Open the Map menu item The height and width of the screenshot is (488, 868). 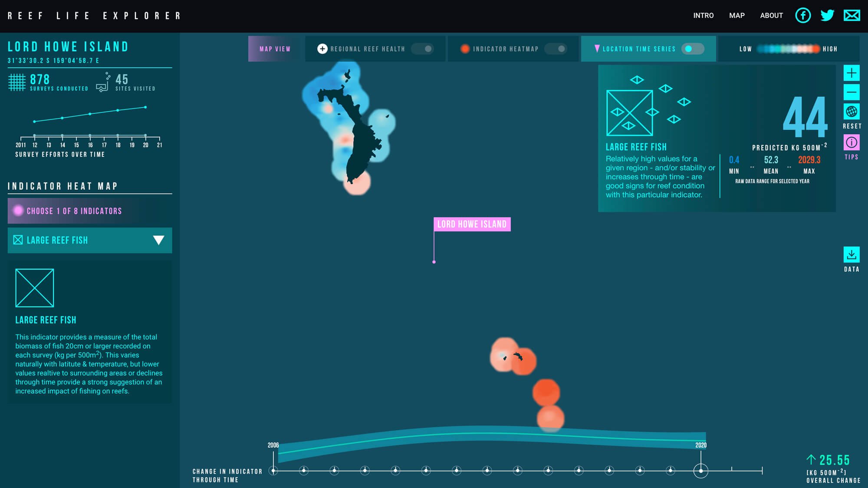737,16
